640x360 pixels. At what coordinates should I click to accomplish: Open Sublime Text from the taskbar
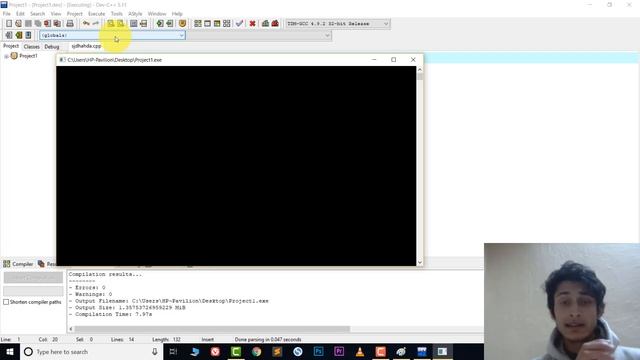pyautogui.click(x=277, y=351)
